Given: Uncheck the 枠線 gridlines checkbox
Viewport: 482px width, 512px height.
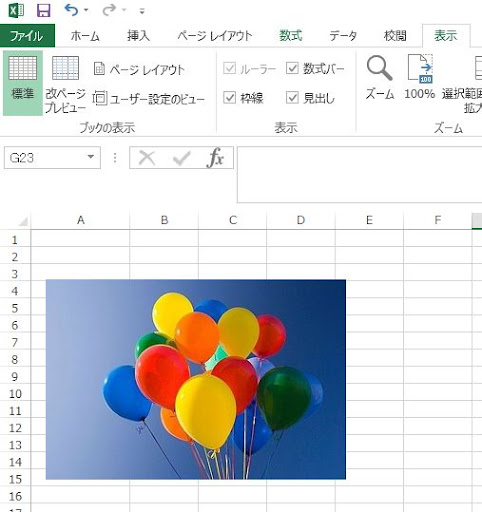Looking at the screenshot, I should click(x=230, y=98).
